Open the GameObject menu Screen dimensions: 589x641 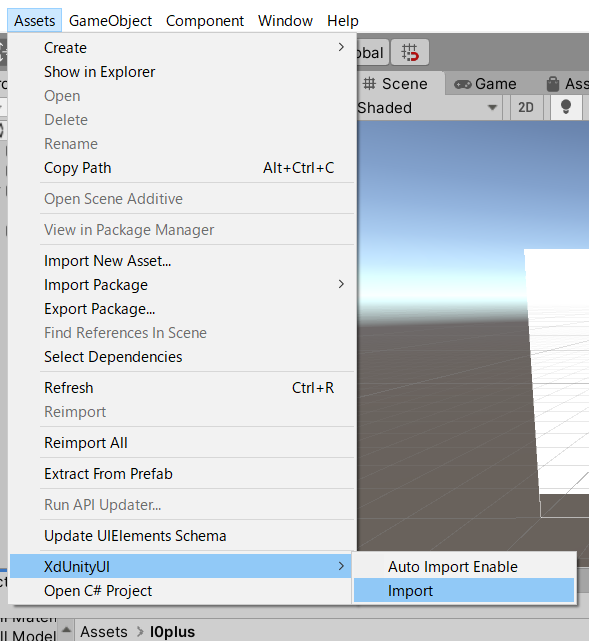point(110,20)
